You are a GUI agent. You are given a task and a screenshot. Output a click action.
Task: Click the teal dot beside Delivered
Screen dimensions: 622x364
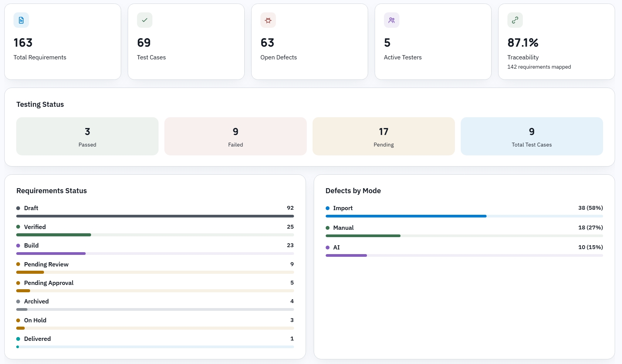(18, 339)
